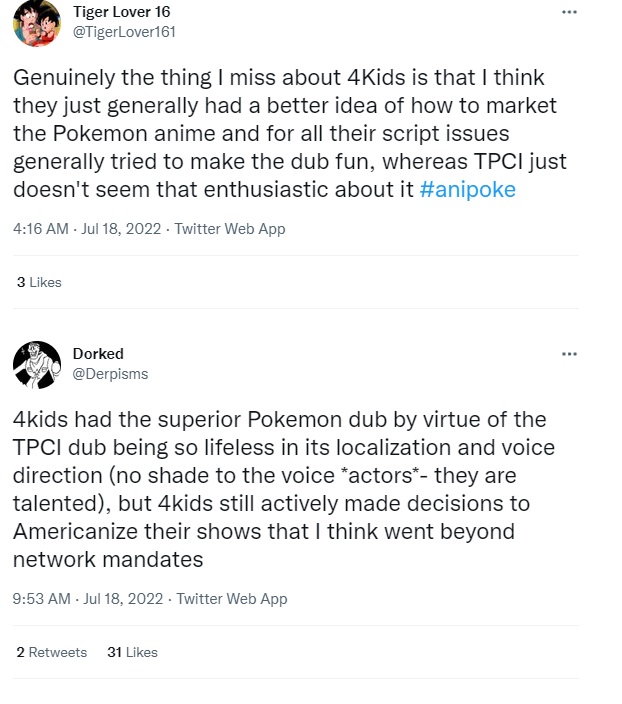Open Dorked's profile avatar
The height and width of the screenshot is (704, 622).
pos(36,364)
